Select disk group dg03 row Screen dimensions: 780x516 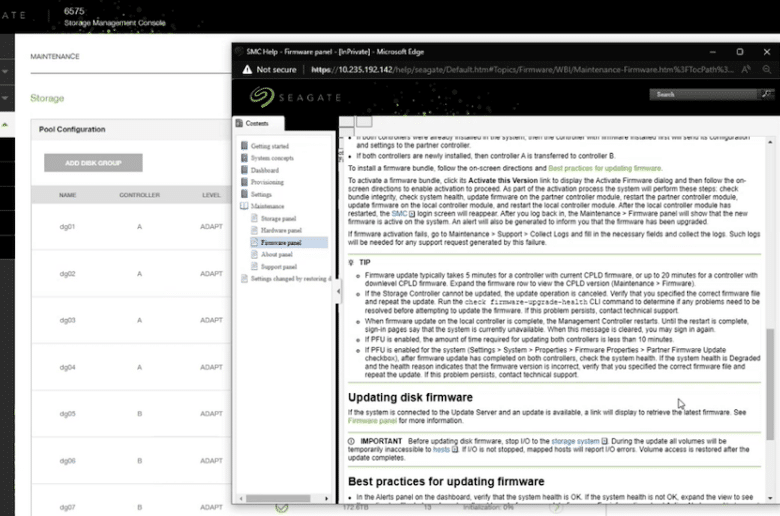(131, 320)
